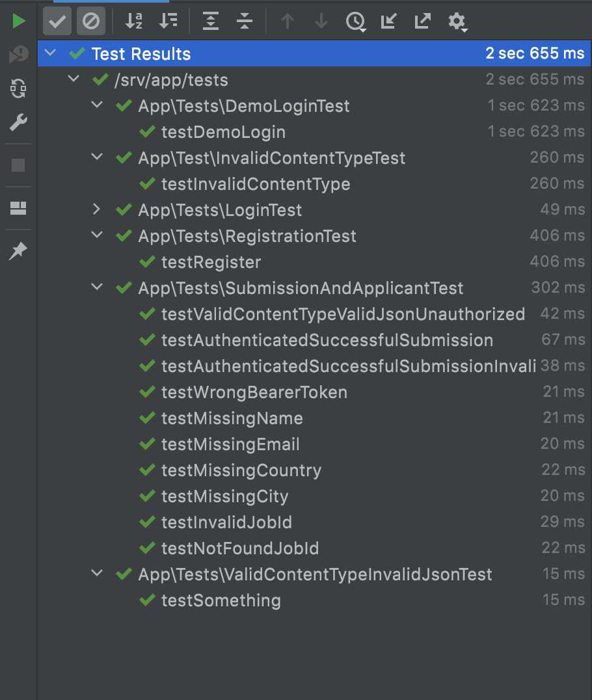
Task: Open test history clock icon
Action: pyautogui.click(x=355, y=21)
